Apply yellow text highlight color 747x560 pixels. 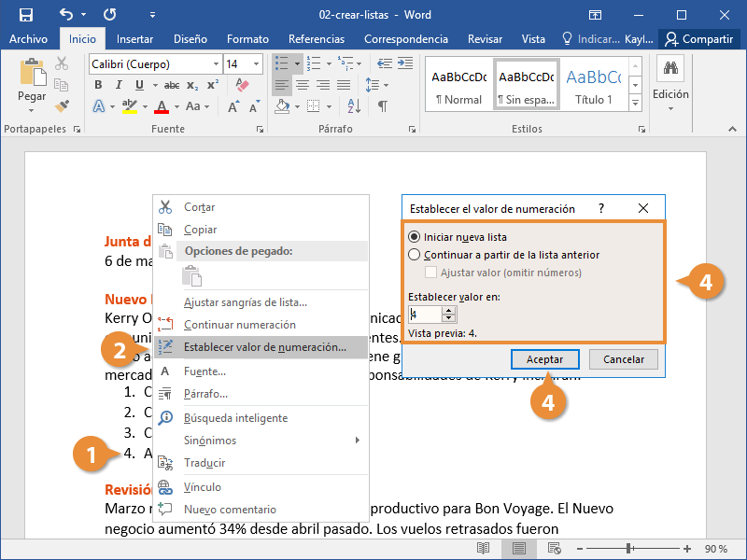[129, 106]
